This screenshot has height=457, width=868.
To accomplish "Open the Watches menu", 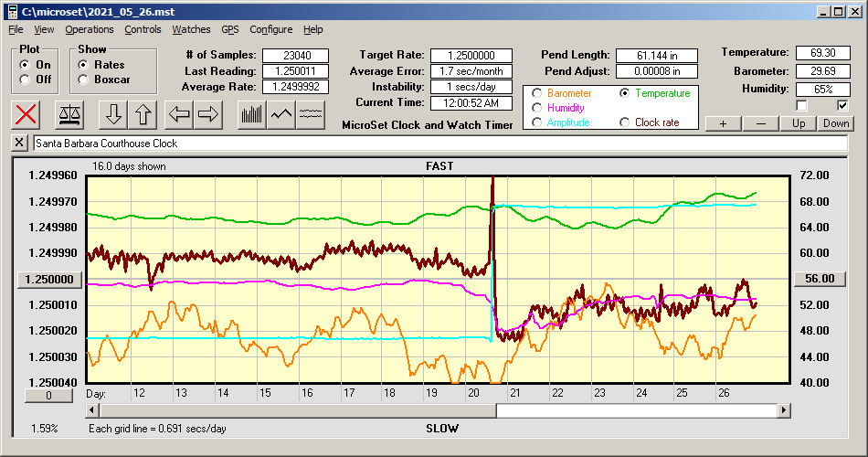I will pyautogui.click(x=191, y=29).
